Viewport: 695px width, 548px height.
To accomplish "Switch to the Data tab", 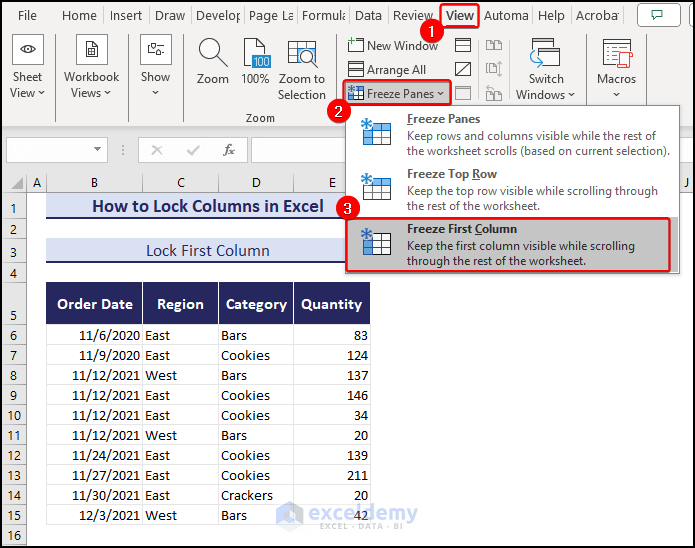I will pyautogui.click(x=368, y=16).
